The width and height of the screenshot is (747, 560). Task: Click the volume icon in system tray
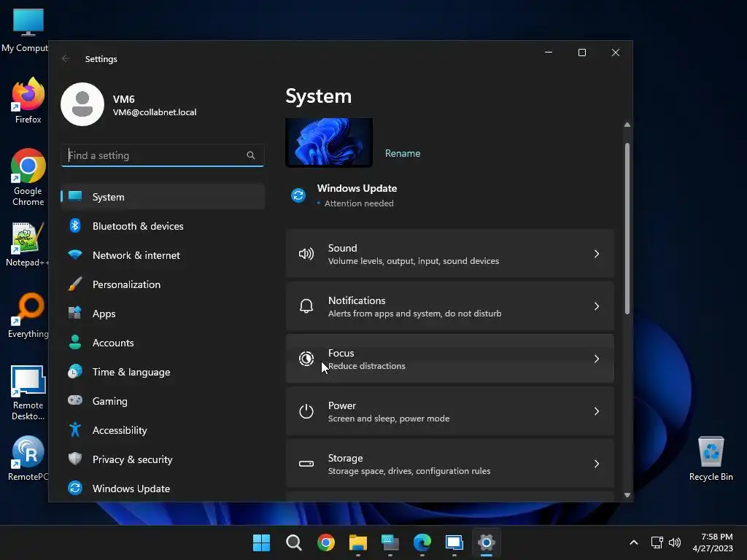pyautogui.click(x=675, y=542)
